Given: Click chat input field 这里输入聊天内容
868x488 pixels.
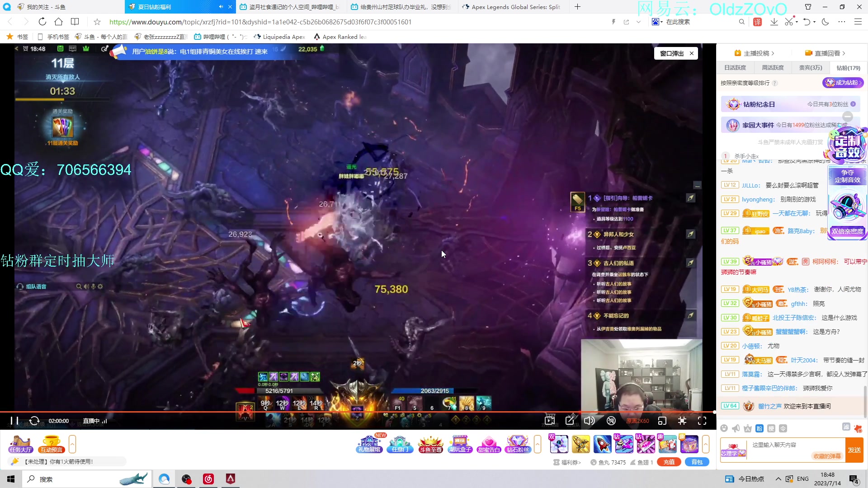Looking at the screenshot, I should tap(797, 445).
